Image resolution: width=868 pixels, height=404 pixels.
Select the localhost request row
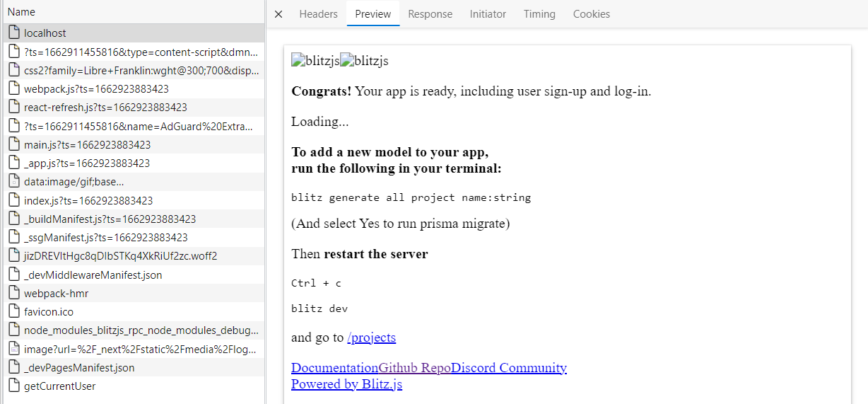(134, 33)
